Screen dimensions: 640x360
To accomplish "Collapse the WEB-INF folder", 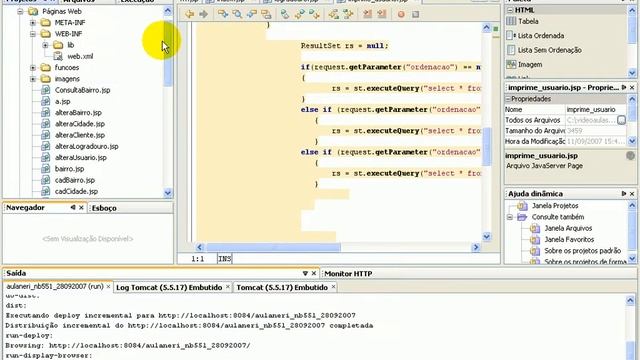I will [33, 34].
